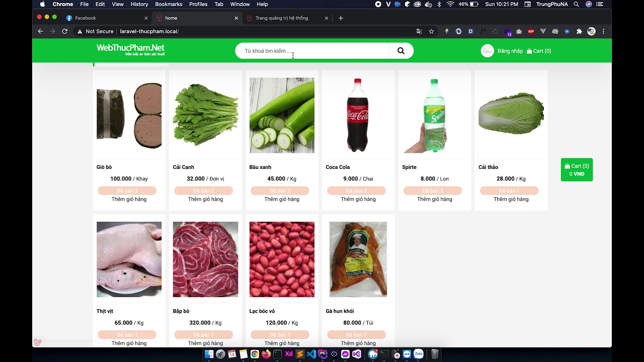
Task: Click Thêm giỏ hàng under Giò bò
Action: 129,199
